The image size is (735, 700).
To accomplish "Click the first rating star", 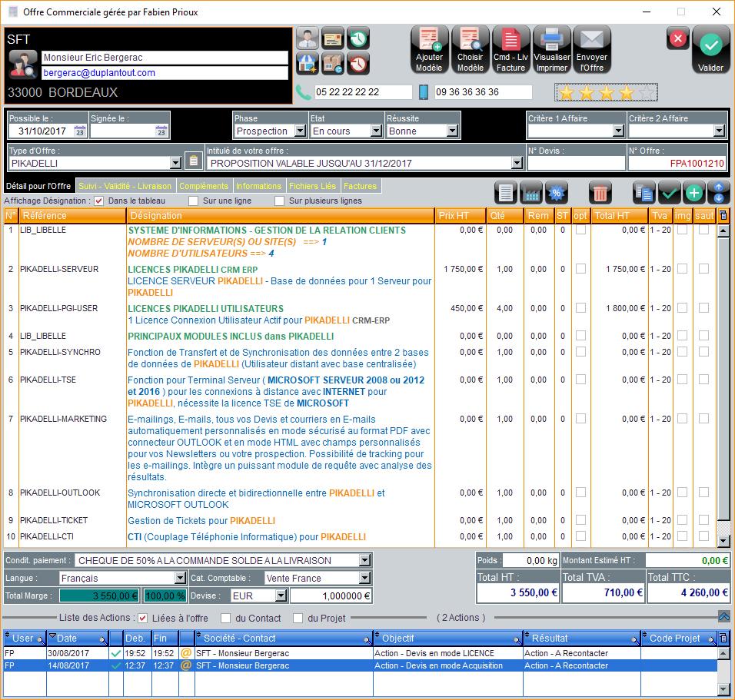I will [x=567, y=93].
